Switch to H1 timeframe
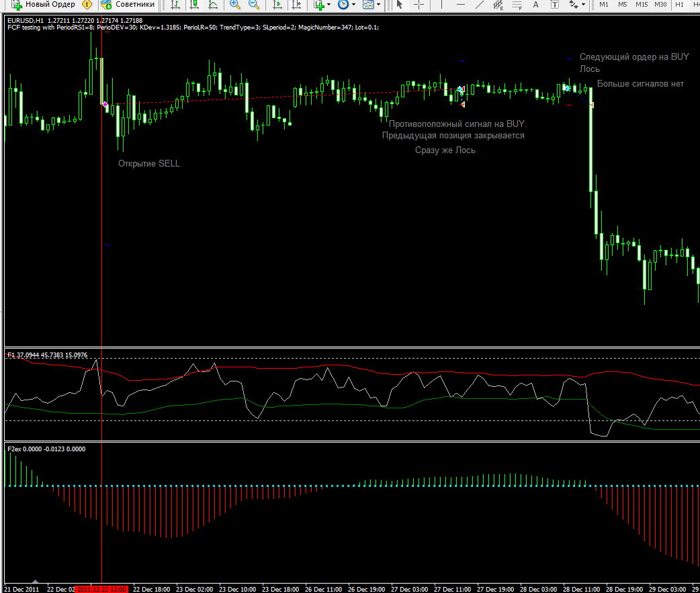This screenshot has width=700, height=593. 679,5
